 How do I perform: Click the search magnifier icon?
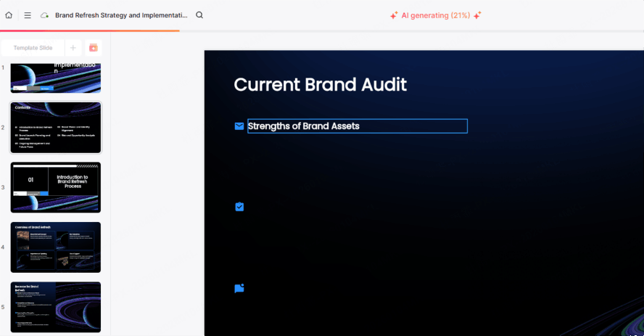[199, 15]
